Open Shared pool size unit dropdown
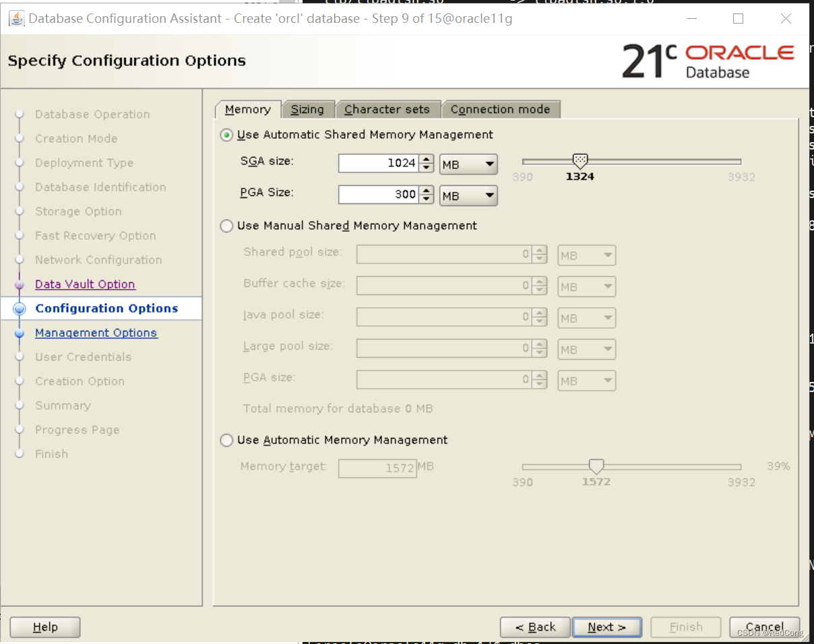 point(587,256)
